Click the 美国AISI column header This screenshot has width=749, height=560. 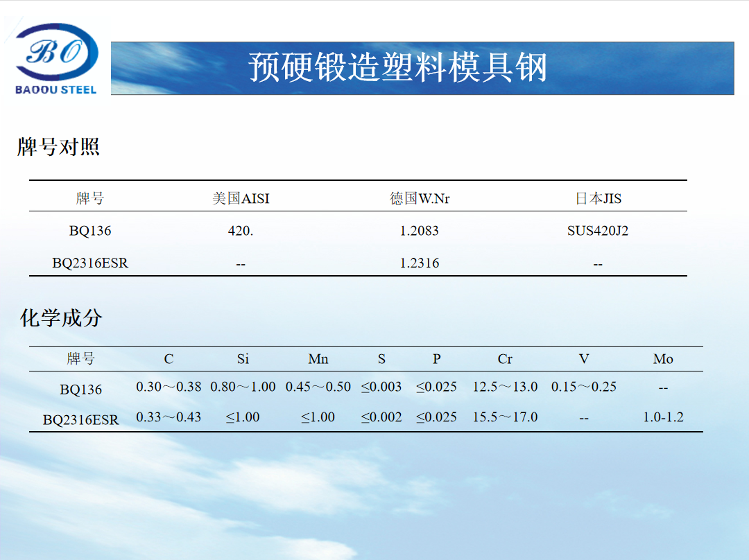(242, 198)
